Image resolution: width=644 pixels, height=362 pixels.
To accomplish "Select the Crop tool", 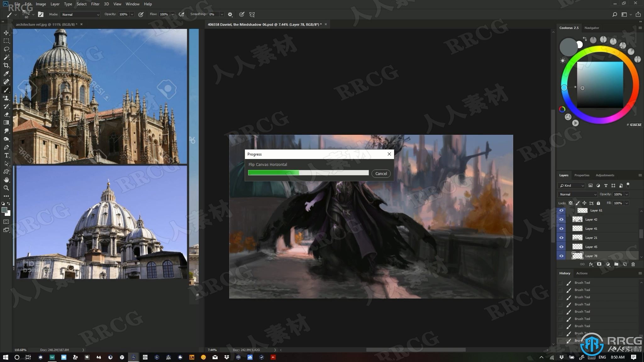I will (x=6, y=65).
